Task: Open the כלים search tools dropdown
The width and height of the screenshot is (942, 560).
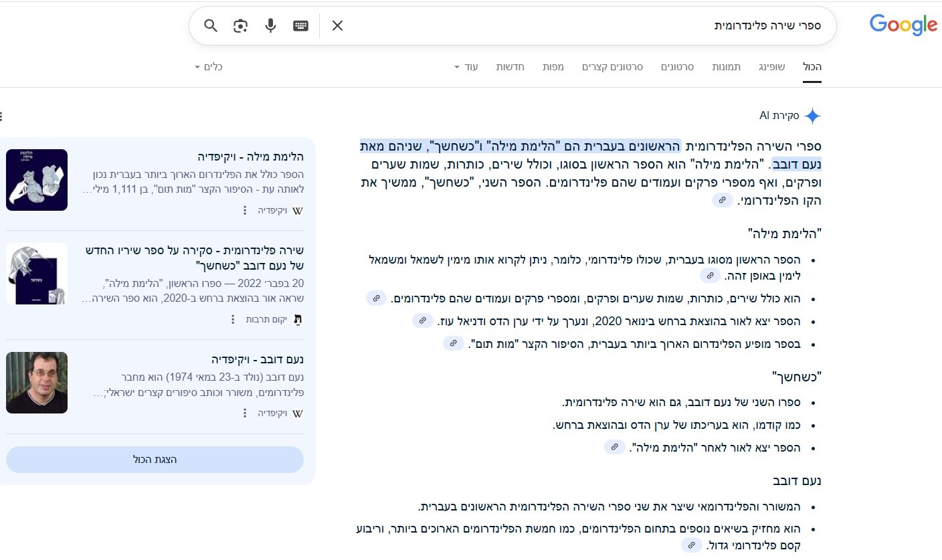Action: 210,66
